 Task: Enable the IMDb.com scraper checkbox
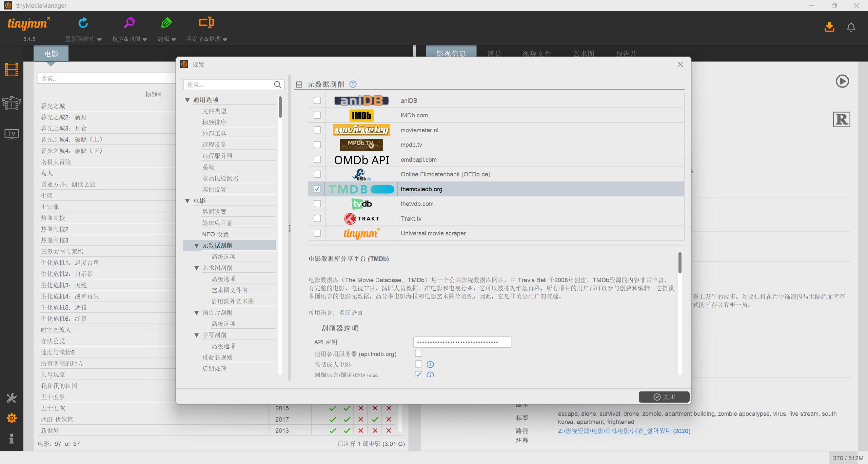tap(317, 115)
